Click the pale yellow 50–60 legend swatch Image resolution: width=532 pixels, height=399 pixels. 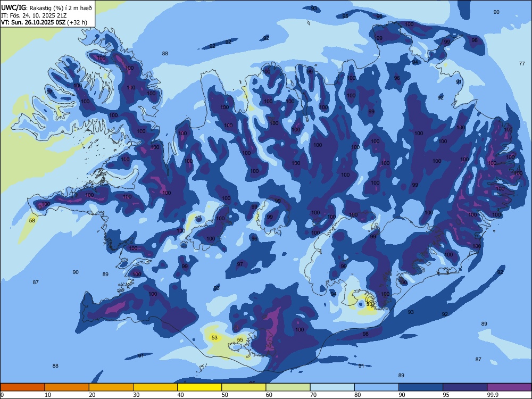pyautogui.click(x=244, y=387)
